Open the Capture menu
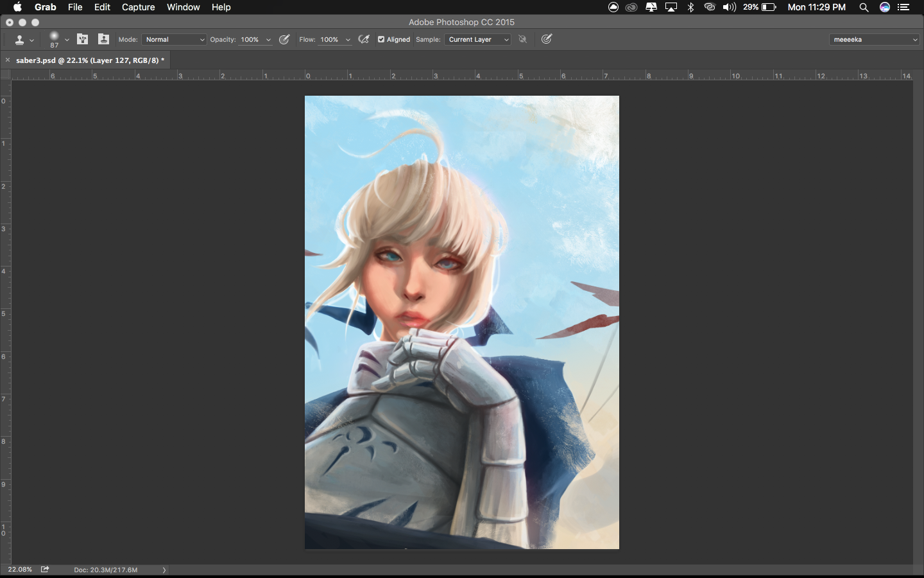 [139, 7]
